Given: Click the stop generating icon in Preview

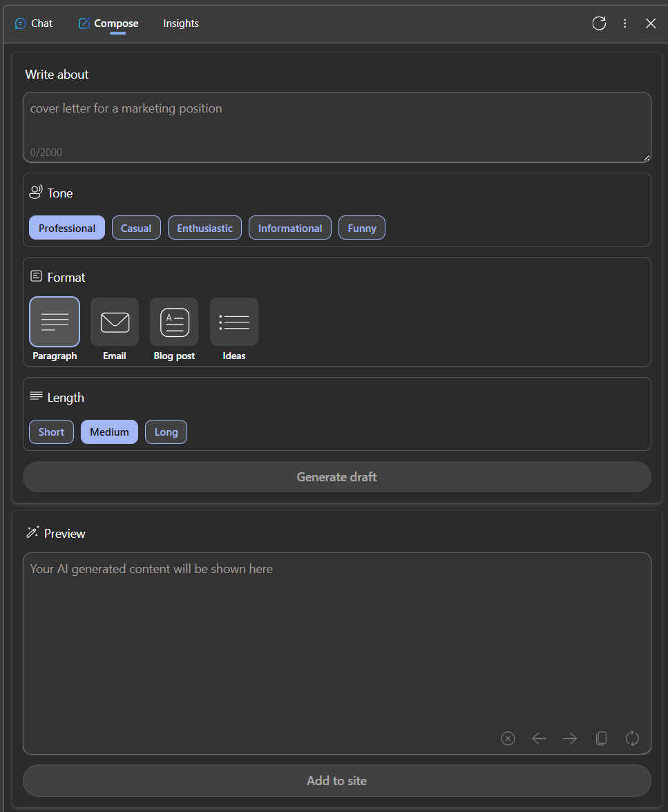Looking at the screenshot, I should [x=508, y=739].
